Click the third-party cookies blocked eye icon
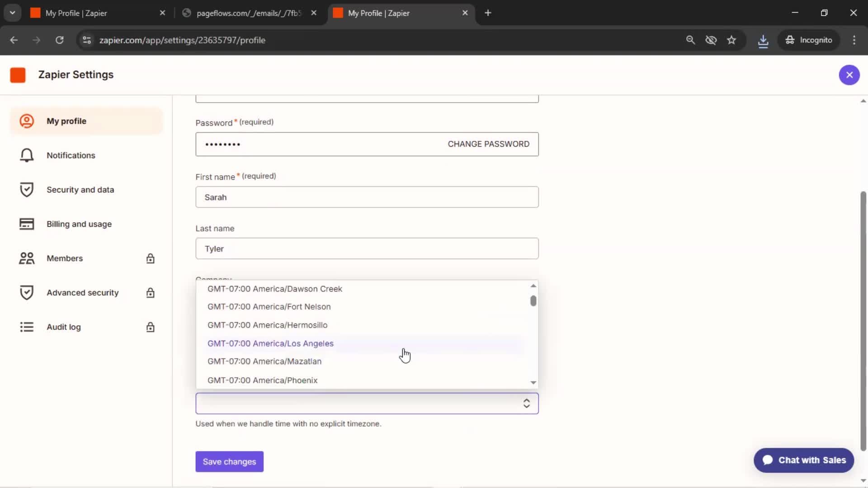This screenshot has width=868, height=488. point(711,40)
